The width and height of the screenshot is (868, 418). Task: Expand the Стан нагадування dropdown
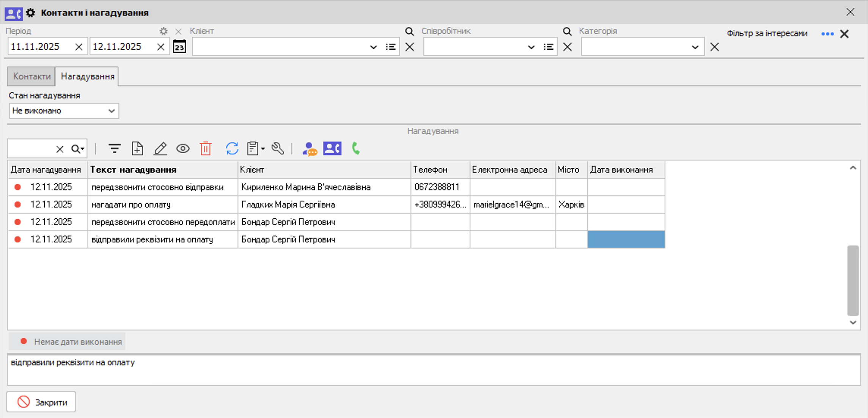[x=111, y=111]
